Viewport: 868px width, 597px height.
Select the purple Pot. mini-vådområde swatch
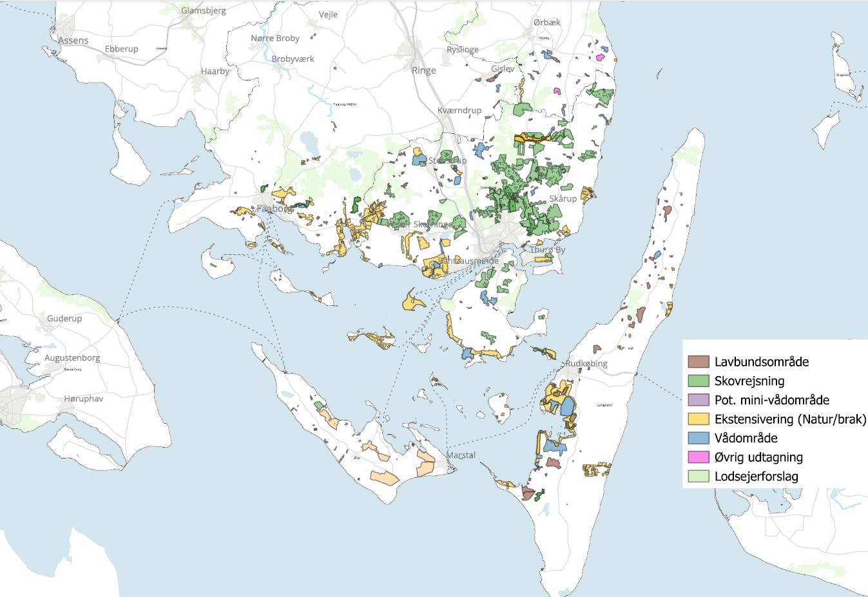(699, 400)
